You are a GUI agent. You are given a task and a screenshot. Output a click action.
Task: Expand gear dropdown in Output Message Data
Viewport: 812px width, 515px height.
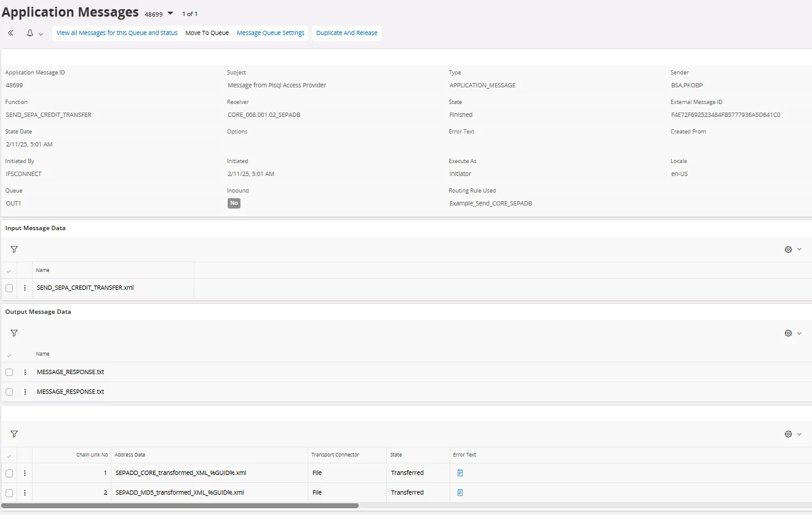click(799, 333)
